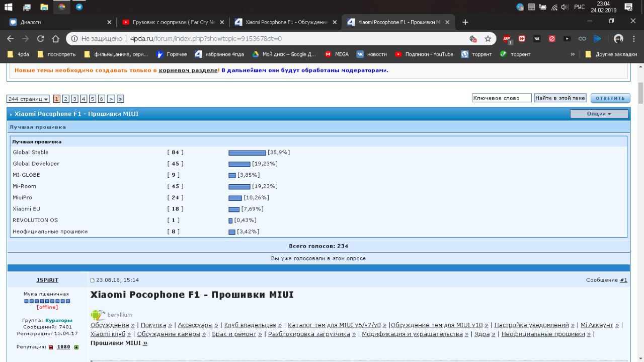Open the посмотреть bookmark folder
Screen dimensions: 644x362
click(x=56, y=54)
